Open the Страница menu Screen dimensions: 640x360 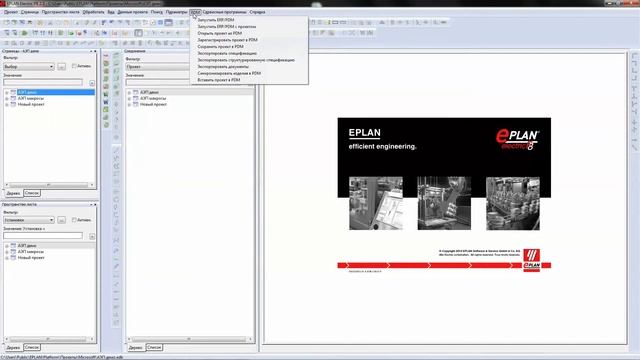tap(30, 12)
